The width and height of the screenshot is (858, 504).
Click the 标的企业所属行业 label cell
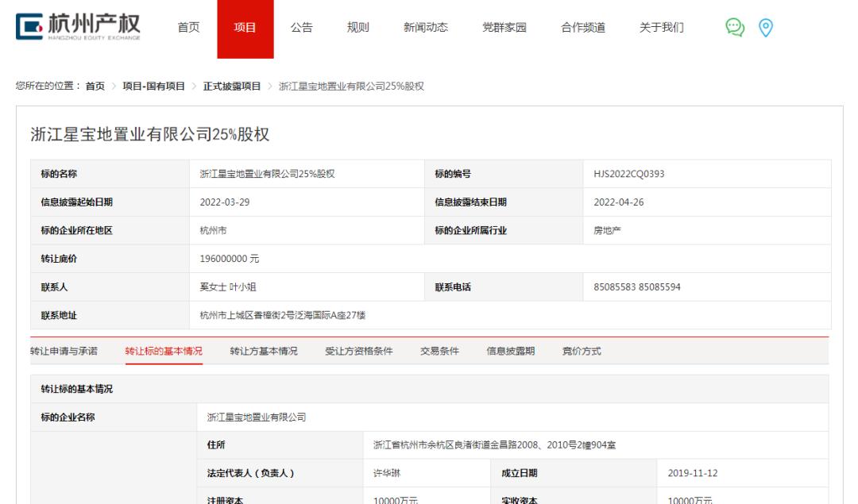(x=504, y=231)
